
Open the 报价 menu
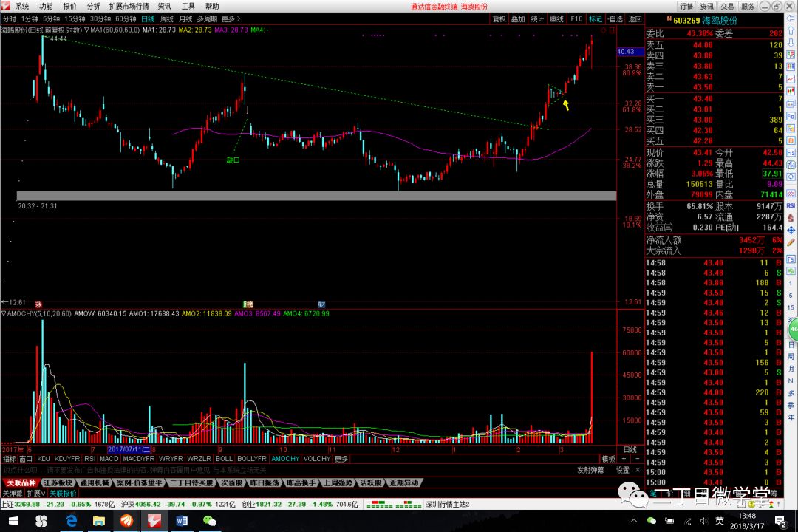69,6
